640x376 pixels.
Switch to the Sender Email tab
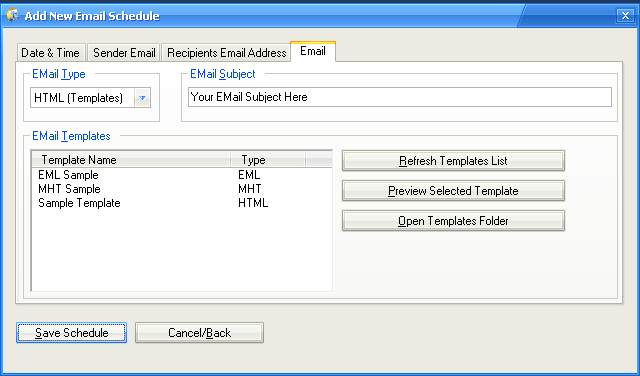[x=124, y=53]
